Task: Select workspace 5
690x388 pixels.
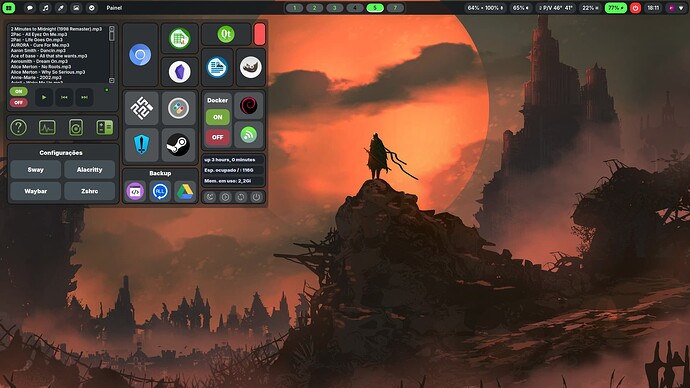Action: point(375,8)
